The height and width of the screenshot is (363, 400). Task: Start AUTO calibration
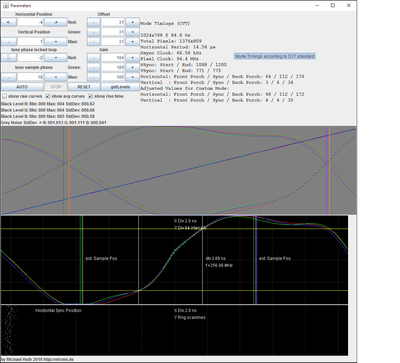click(22, 87)
